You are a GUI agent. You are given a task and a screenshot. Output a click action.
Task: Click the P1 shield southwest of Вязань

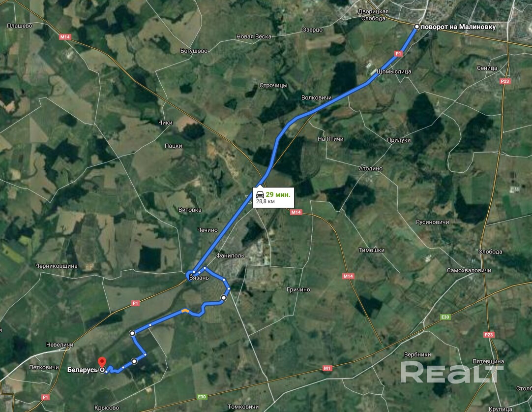click(x=135, y=303)
